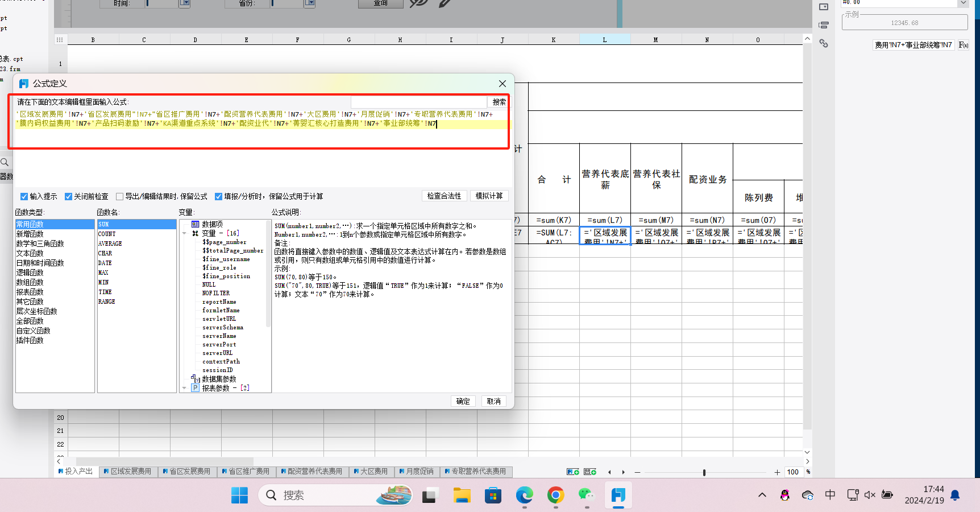980x512 pixels.
Task: Click the QQ penguin tray icon
Action: pyautogui.click(x=785, y=496)
